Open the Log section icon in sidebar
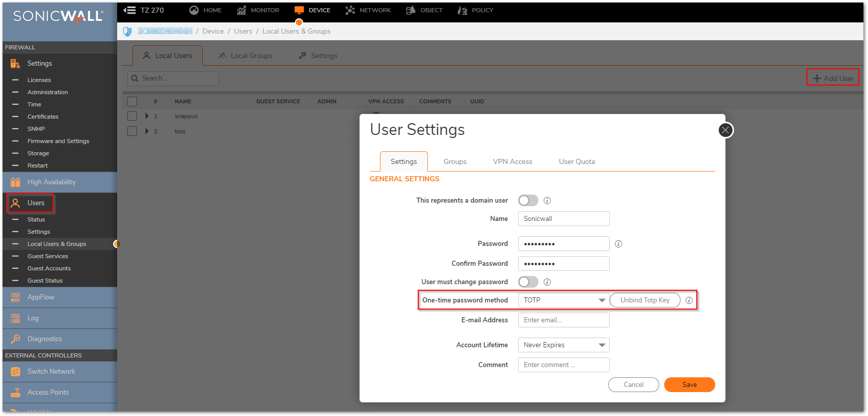This screenshot has width=868, height=416. (x=15, y=318)
